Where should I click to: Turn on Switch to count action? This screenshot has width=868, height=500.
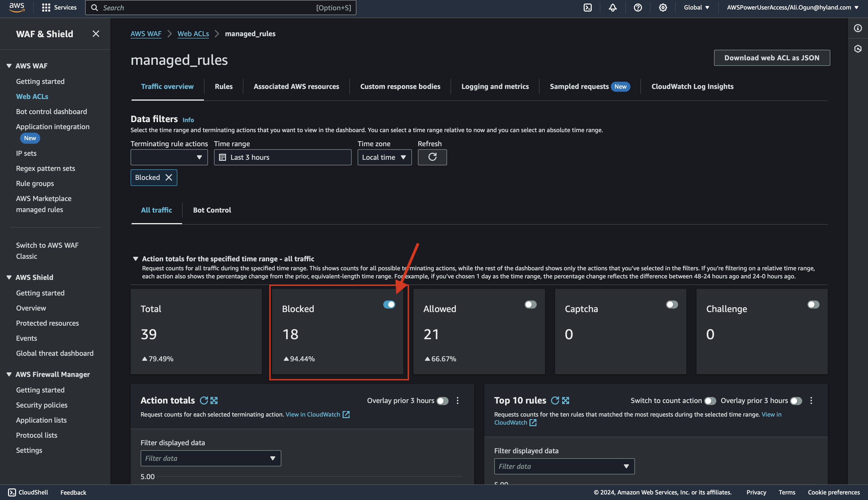pos(710,401)
